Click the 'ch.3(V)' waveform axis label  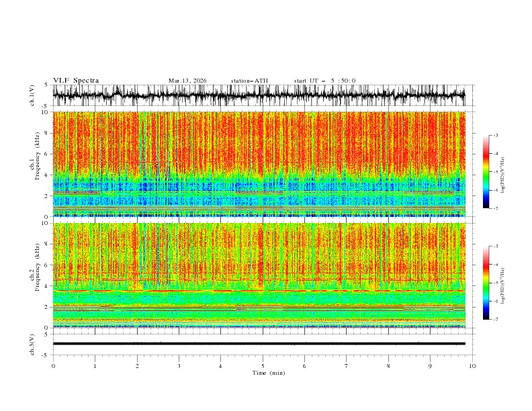(x=32, y=345)
